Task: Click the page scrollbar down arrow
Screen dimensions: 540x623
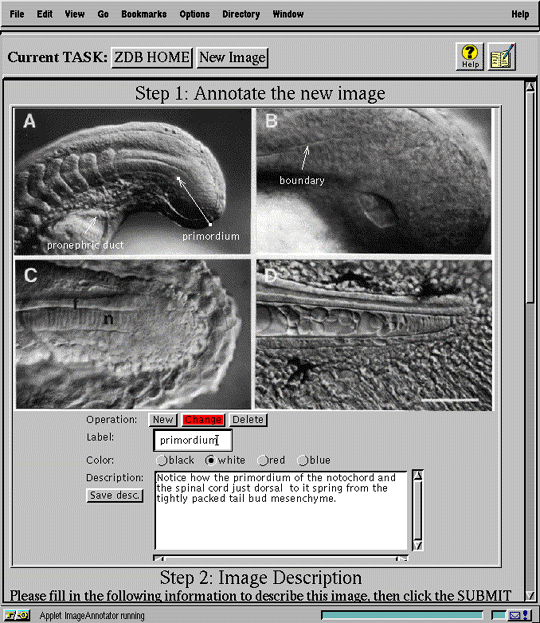Action: pyautogui.click(x=530, y=595)
